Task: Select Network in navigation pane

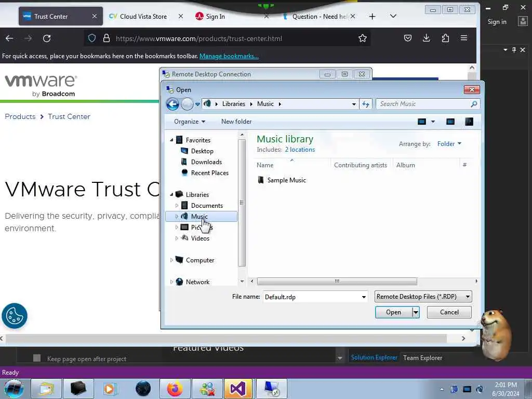Action: pyautogui.click(x=197, y=282)
